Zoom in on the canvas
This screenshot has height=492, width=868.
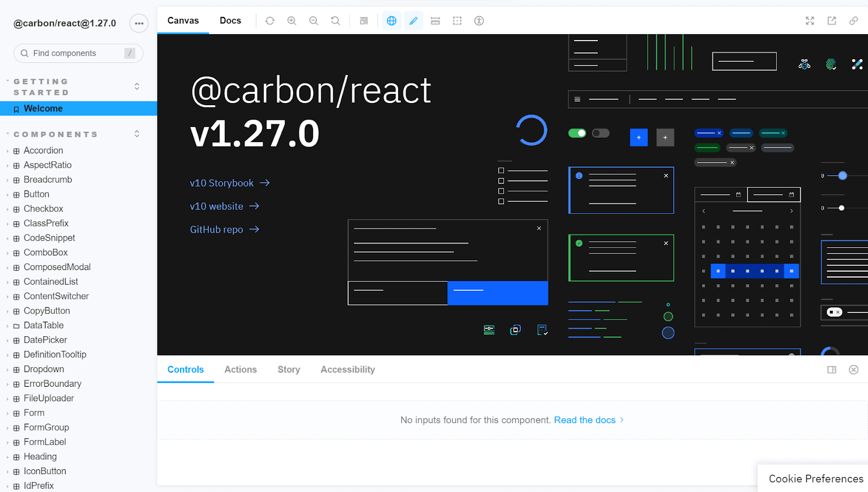(292, 21)
